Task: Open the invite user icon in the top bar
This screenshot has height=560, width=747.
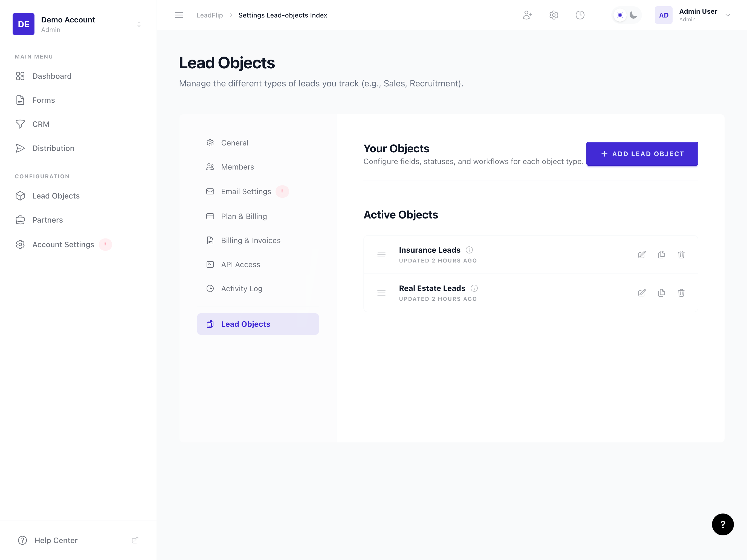Action: click(x=528, y=15)
